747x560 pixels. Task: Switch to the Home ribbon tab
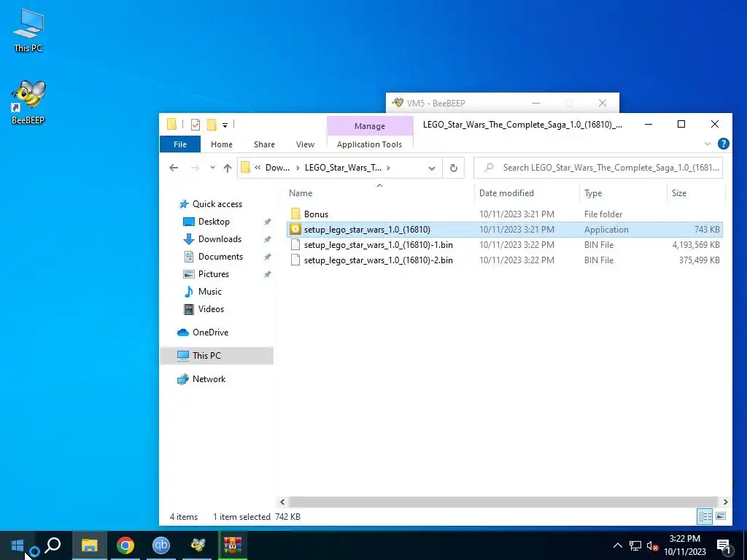pyautogui.click(x=222, y=144)
